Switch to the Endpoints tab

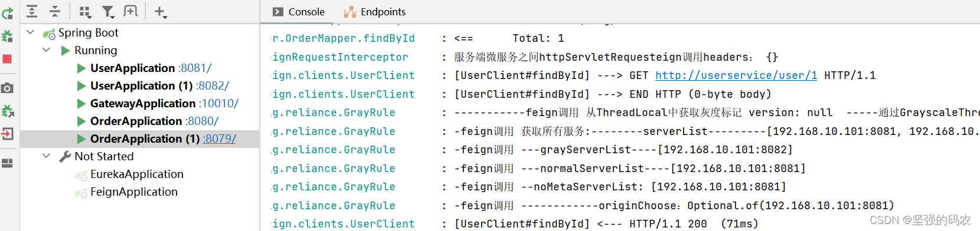[x=374, y=12]
